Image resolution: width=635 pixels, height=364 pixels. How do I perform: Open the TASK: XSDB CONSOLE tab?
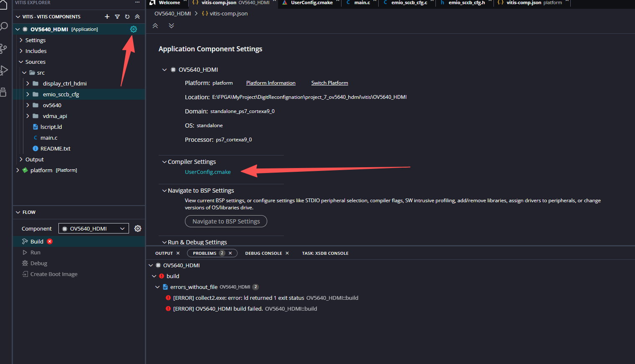point(325,253)
